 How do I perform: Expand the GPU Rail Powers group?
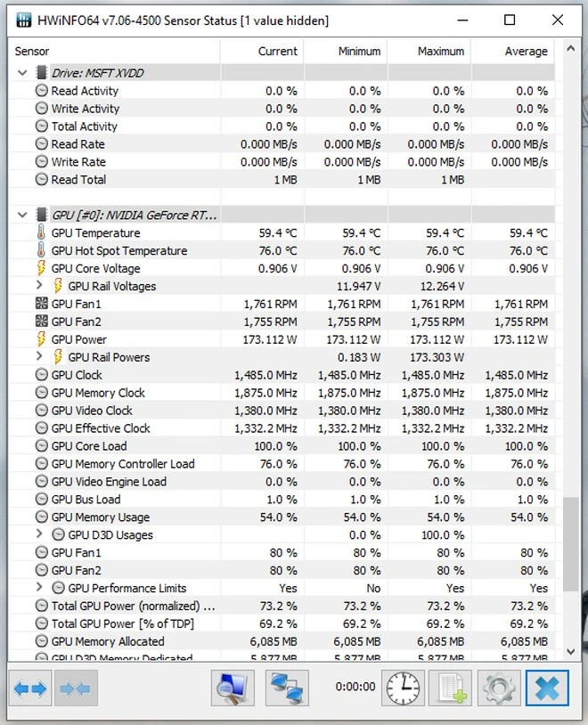[x=39, y=357]
